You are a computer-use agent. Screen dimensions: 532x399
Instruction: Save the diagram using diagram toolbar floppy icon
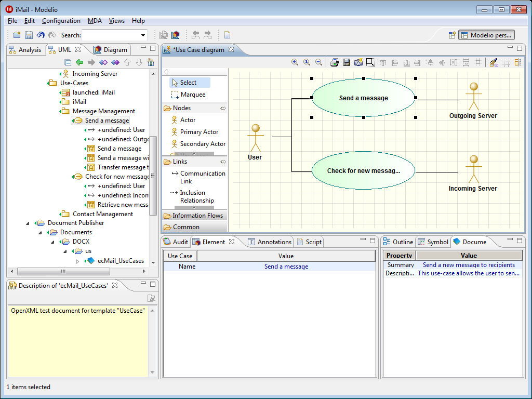pyautogui.click(x=347, y=62)
